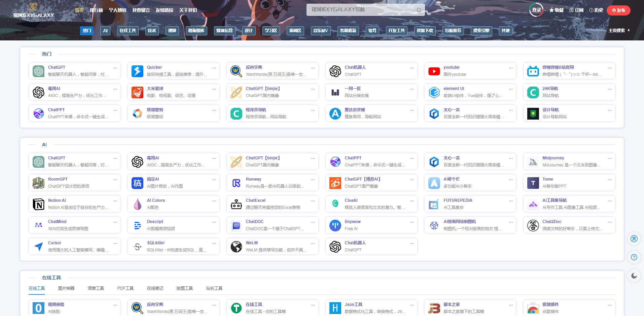Click the Notion AI icon
The image size is (644, 316).
(38, 204)
